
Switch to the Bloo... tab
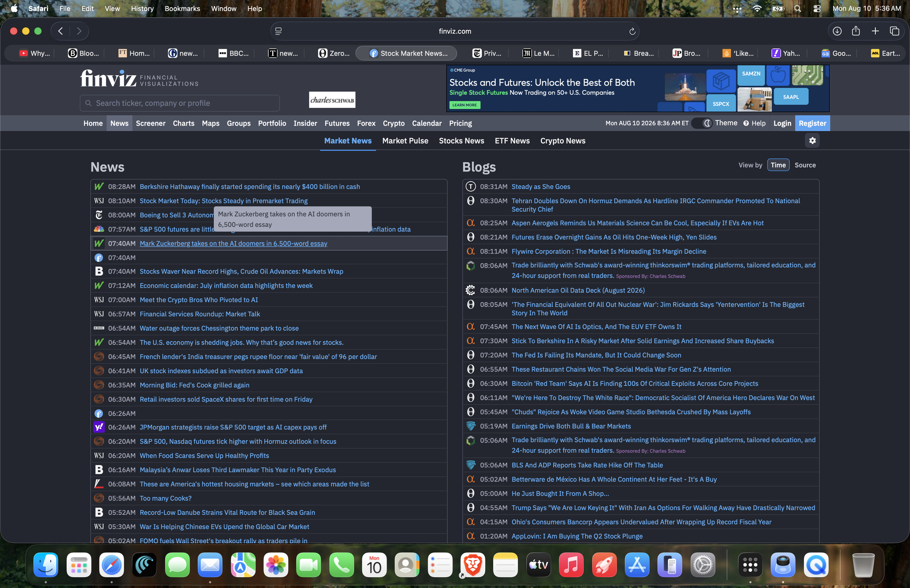84,53
